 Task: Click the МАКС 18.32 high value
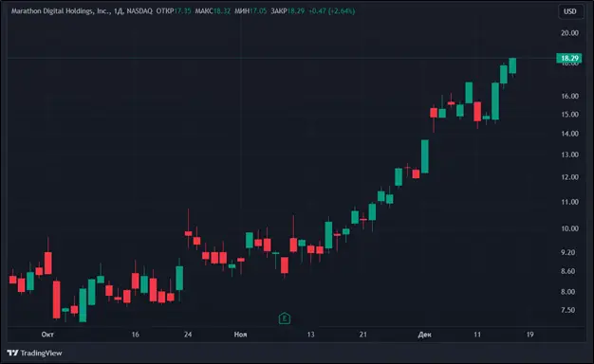pyautogui.click(x=213, y=11)
